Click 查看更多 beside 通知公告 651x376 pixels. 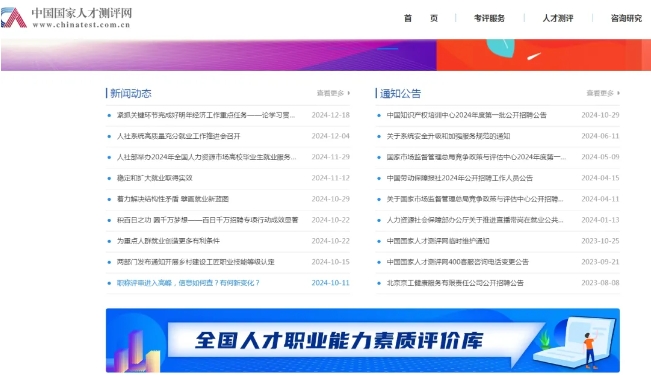click(603, 93)
